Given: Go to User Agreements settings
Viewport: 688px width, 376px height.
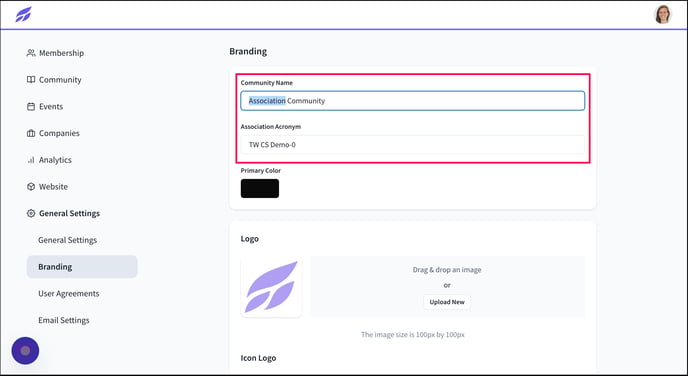Looking at the screenshot, I should click(68, 294).
